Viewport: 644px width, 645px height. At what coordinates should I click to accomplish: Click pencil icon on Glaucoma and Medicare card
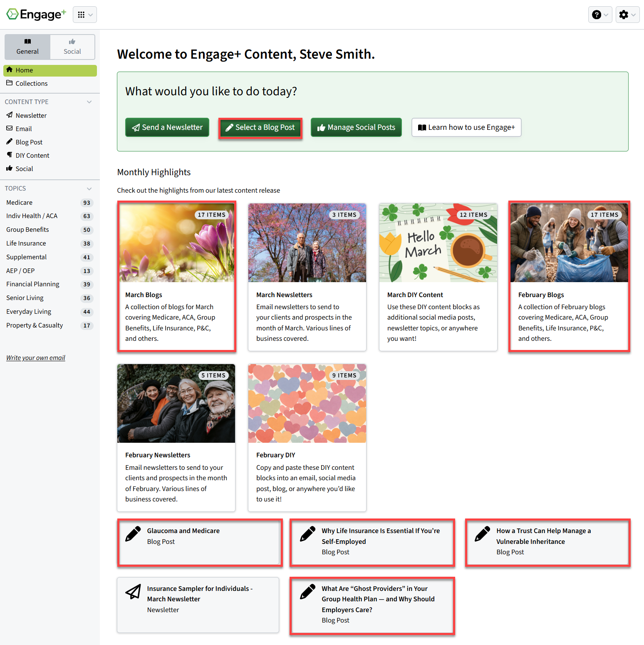coord(133,534)
